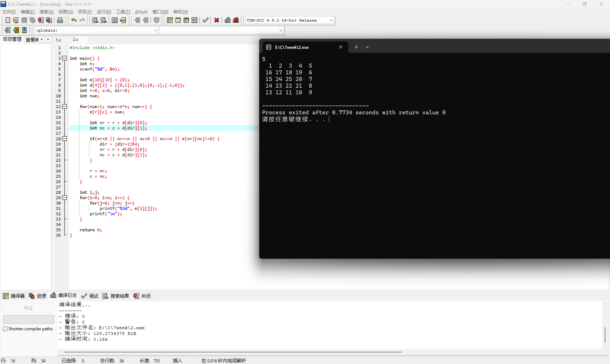Open the 运行[R] menu
This screenshot has height=364, width=610.
point(103,12)
